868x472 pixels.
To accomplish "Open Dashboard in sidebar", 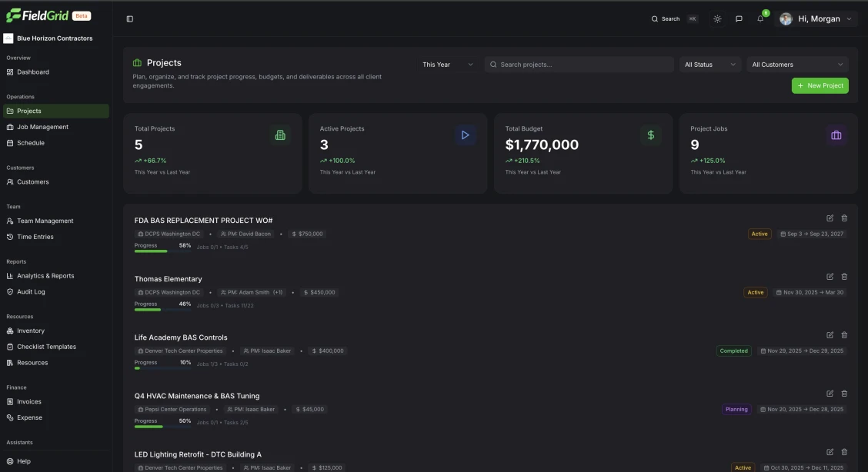I will (x=55, y=71).
